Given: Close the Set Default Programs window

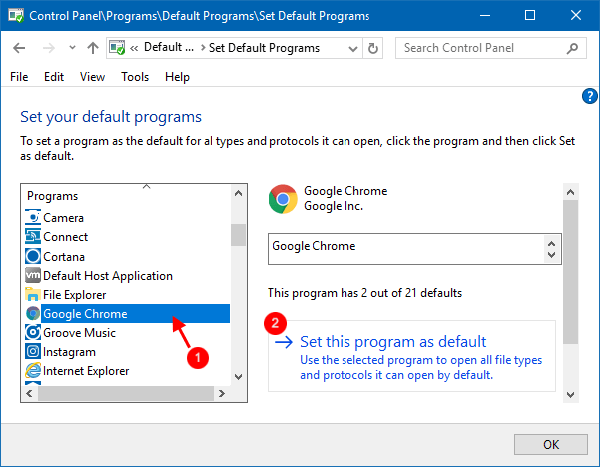Looking at the screenshot, I should click(x=576, y=15).
